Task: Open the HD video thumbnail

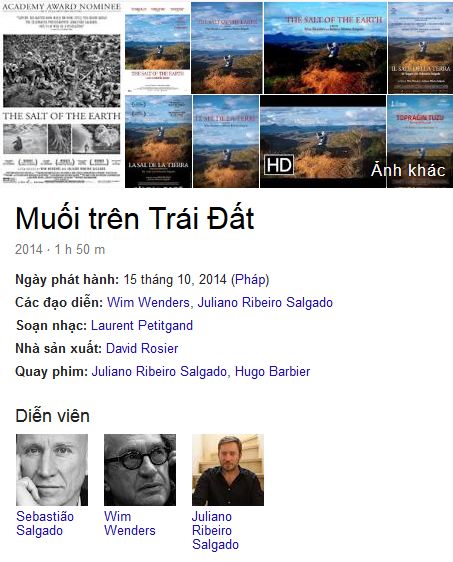Action: click(x=323, y=142)
